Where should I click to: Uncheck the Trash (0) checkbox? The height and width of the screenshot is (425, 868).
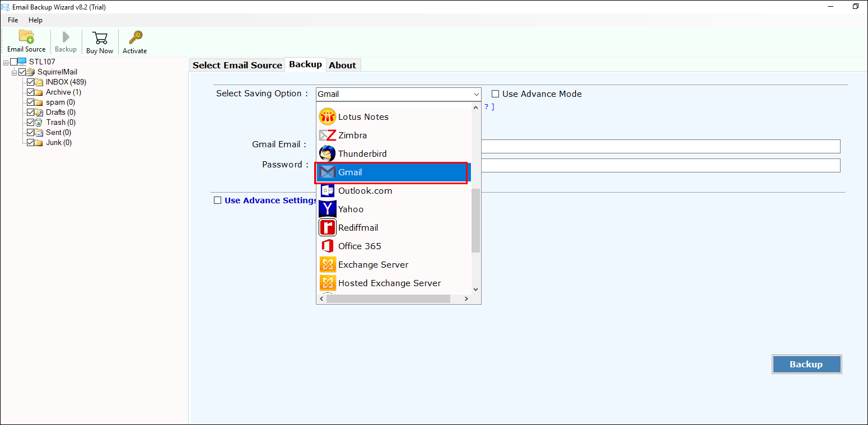pyautogui.click(x=31, y=122)
